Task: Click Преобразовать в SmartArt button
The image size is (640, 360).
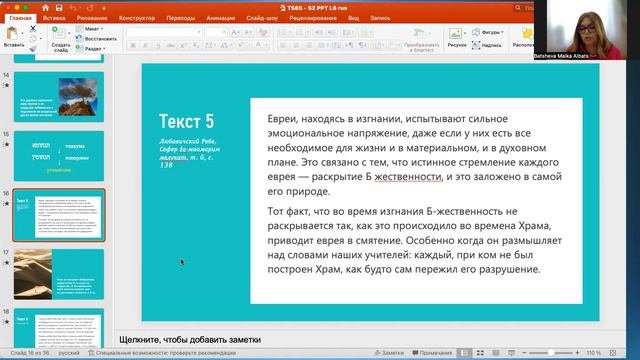Action: coord(422,40)
